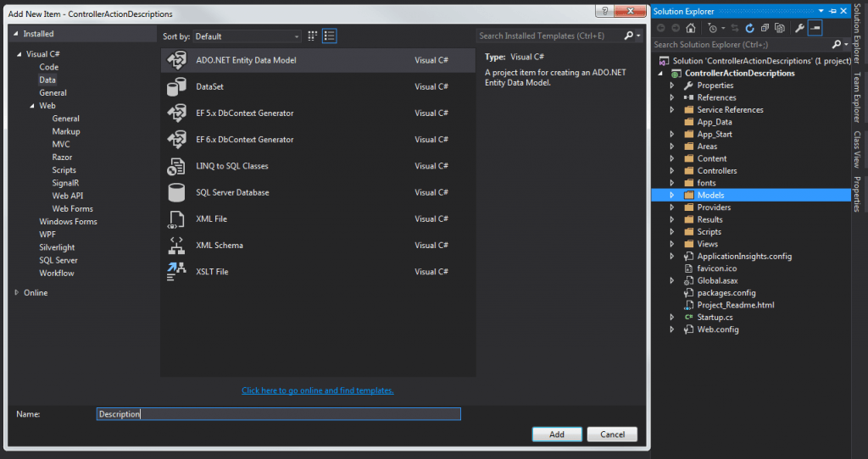Open dropdown arrow beside Pending Changes Filter

723,28
